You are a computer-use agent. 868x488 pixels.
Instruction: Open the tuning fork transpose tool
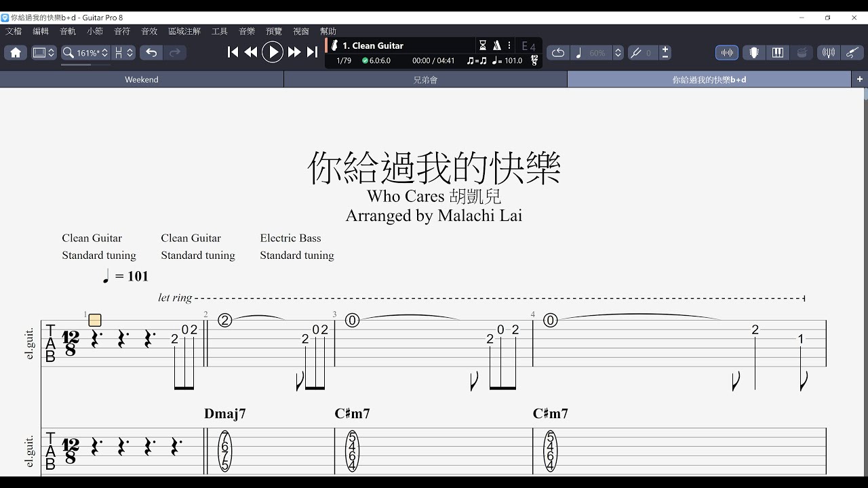pos(635,53)
